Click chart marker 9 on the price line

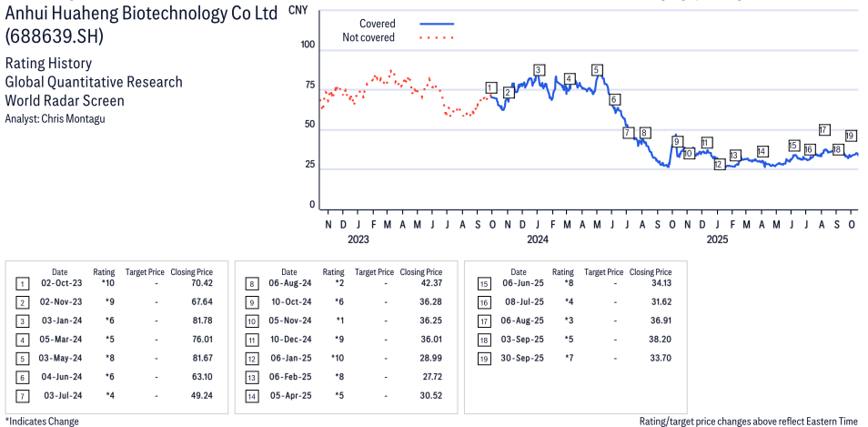click(x=677, y=141)
